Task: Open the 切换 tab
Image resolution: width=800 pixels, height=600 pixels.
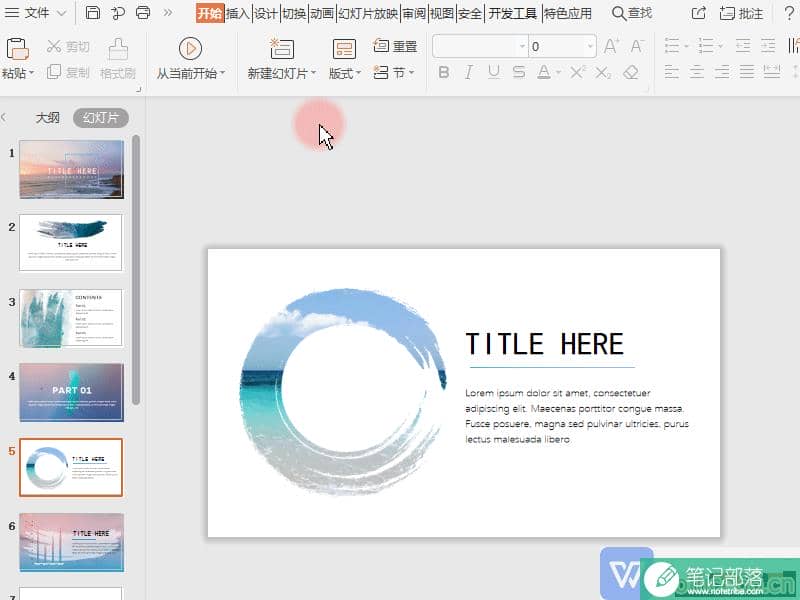Action: [294, 13]
